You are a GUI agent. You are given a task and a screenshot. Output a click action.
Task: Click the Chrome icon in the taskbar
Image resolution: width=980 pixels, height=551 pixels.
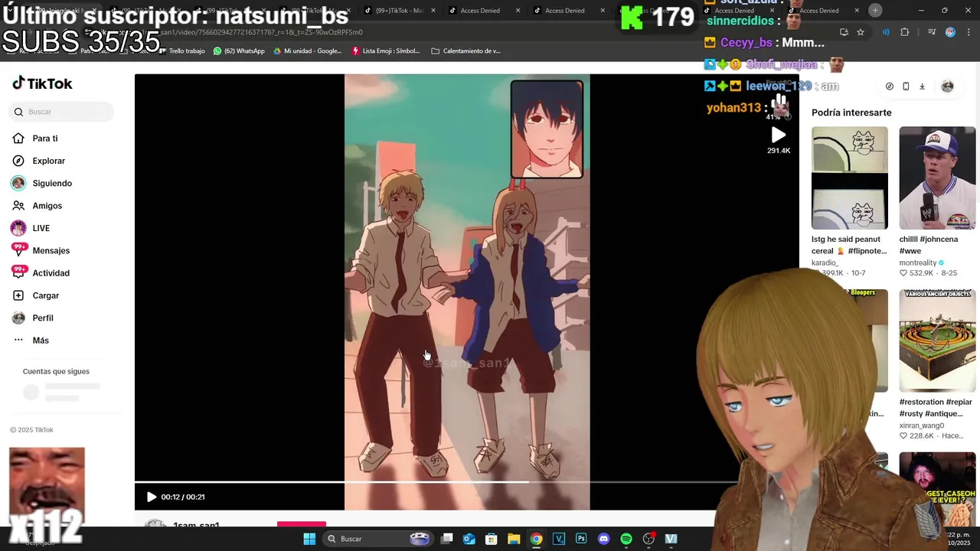(x=536, y=539)
